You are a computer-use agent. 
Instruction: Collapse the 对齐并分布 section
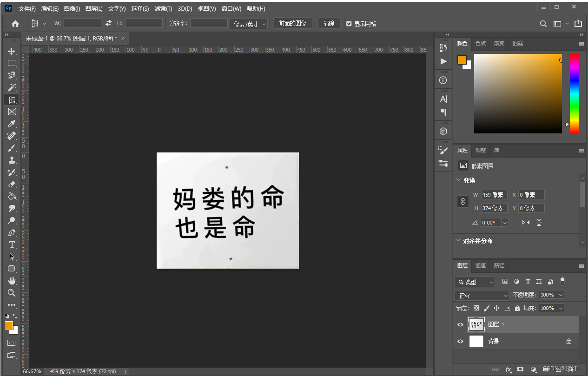pyautogui.click(x=458, y=240)
